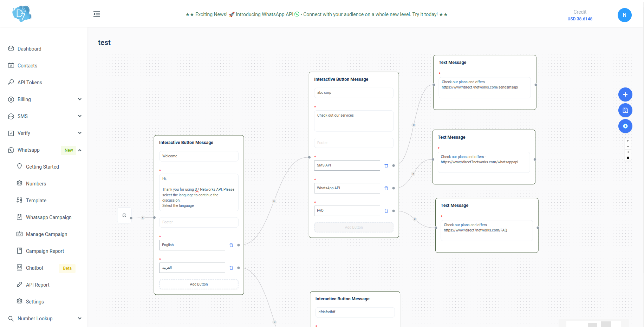Viewport: 644px width, 327px height.
Task: Go to the Dashboard page
Action: click(30, 49)
